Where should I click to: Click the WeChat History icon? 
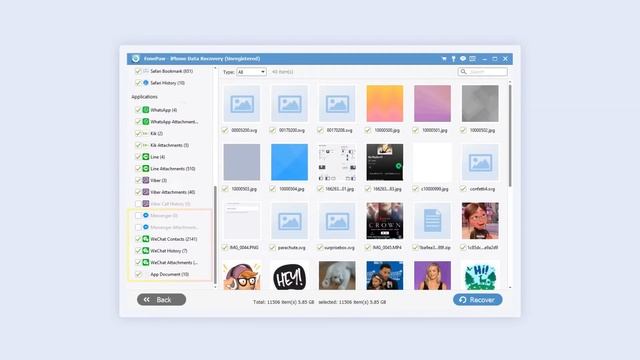146,251
